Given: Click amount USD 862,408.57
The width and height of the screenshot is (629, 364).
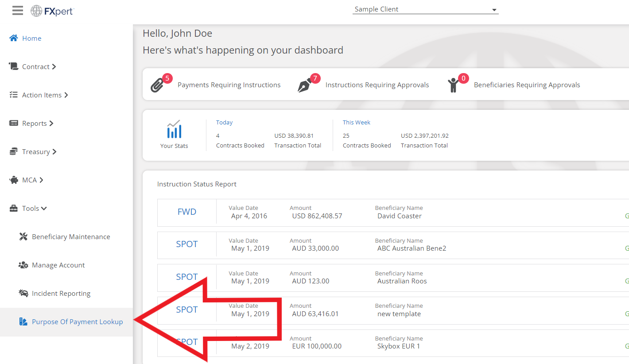Looking at the screenshot, I should 317,216.
